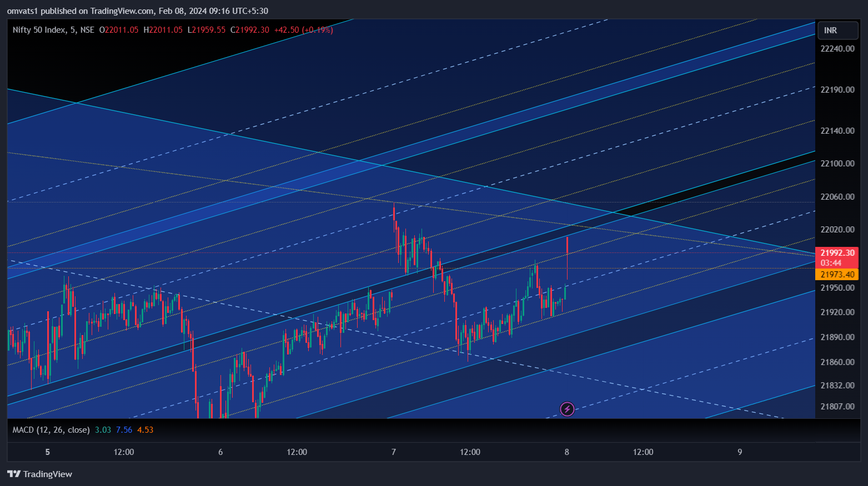Viewport: 868px width, 486px height.
Task: Click the change value +42.50 (+0.19%)
Action: (304, 30)
